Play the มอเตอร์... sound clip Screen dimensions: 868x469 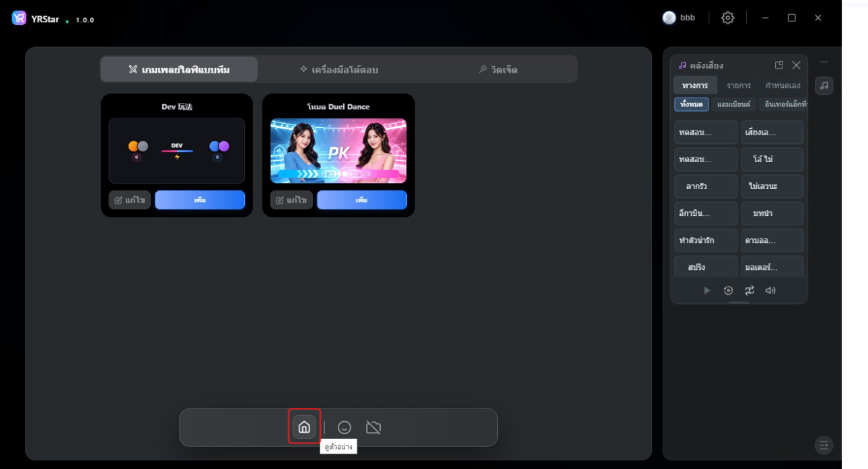pos(772,266)
